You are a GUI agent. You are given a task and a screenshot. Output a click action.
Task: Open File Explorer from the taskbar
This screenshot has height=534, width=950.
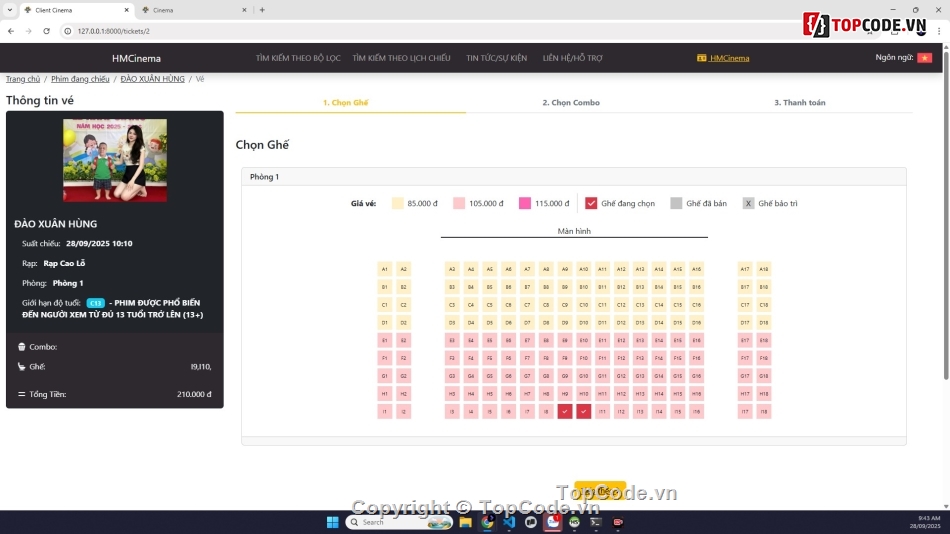[466, 522]
